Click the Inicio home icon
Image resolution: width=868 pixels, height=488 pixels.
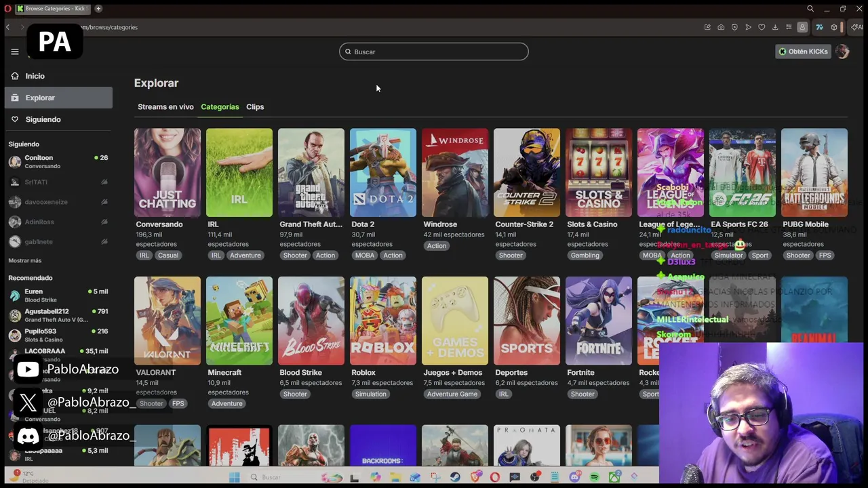[15, 76]
